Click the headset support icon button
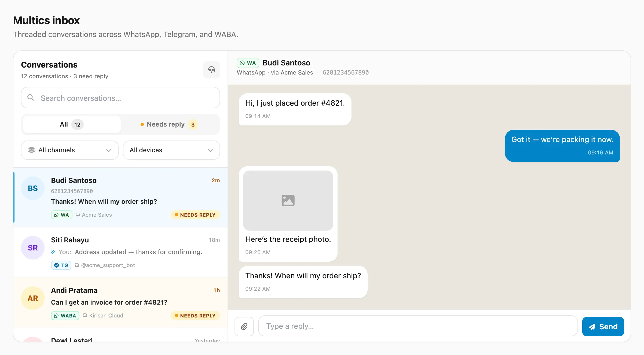Viewport: 644px width, 355px height. (x=211, y=70)
